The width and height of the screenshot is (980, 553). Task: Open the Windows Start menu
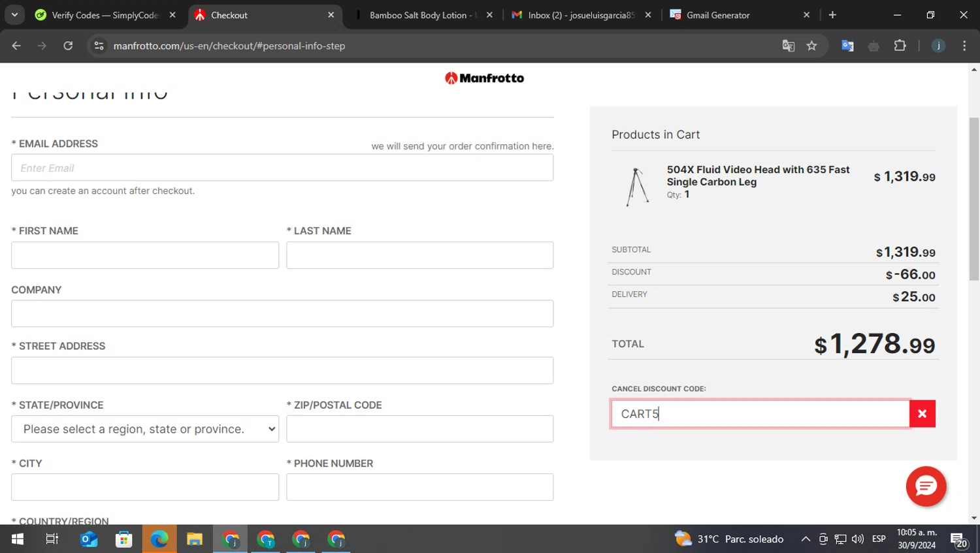18,539
